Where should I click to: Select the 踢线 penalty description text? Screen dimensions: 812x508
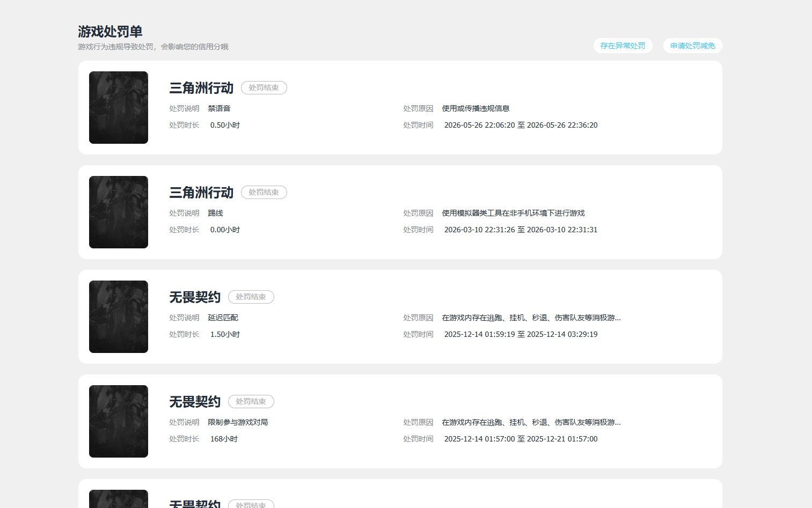tap(215, 213)
